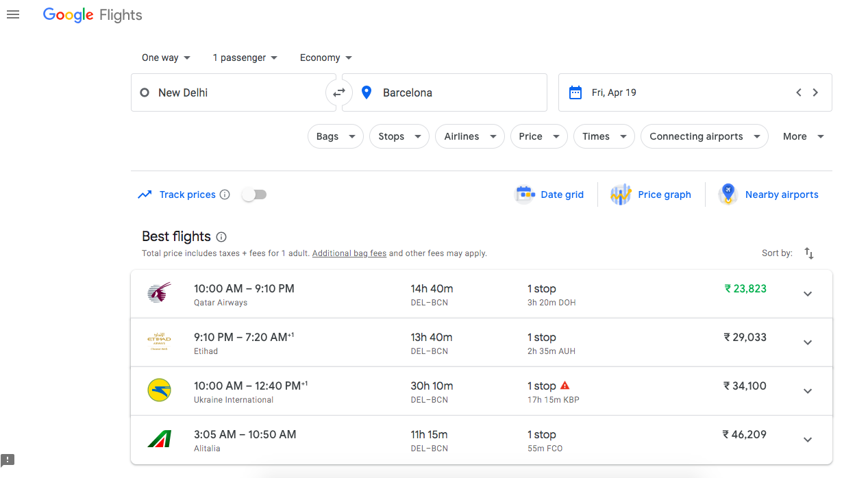Click the Track prices trend icon
Screen dimensions: 868x478
tap(145, 194)
